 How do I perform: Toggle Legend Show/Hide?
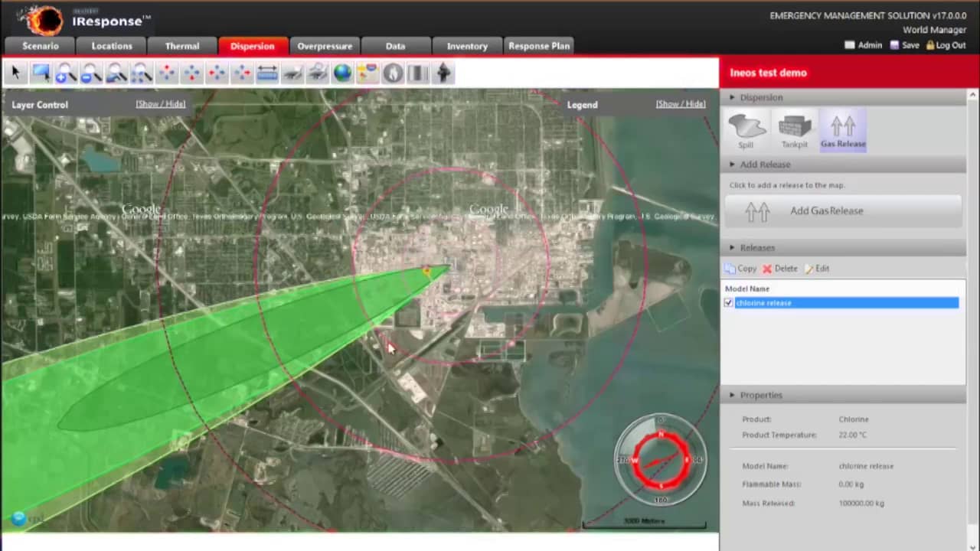681,104
